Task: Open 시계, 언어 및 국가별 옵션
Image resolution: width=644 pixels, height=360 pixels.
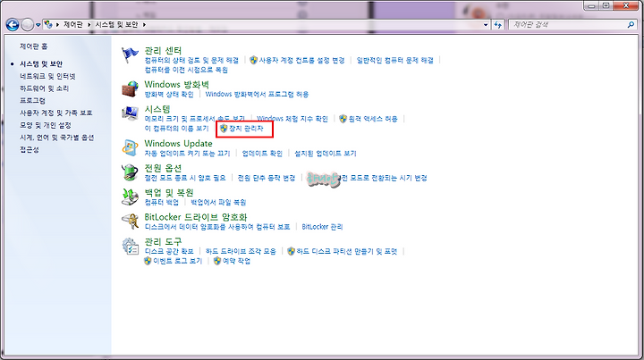Action: [56, 138]
